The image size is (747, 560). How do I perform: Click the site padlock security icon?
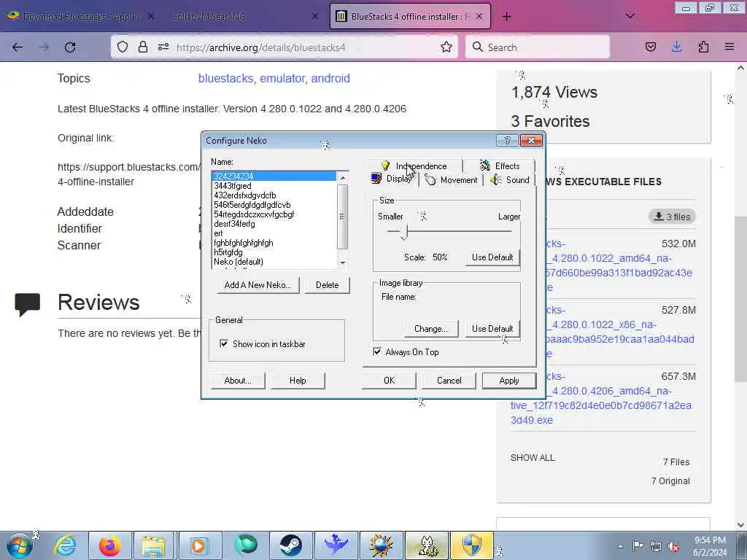coord(143,47)
